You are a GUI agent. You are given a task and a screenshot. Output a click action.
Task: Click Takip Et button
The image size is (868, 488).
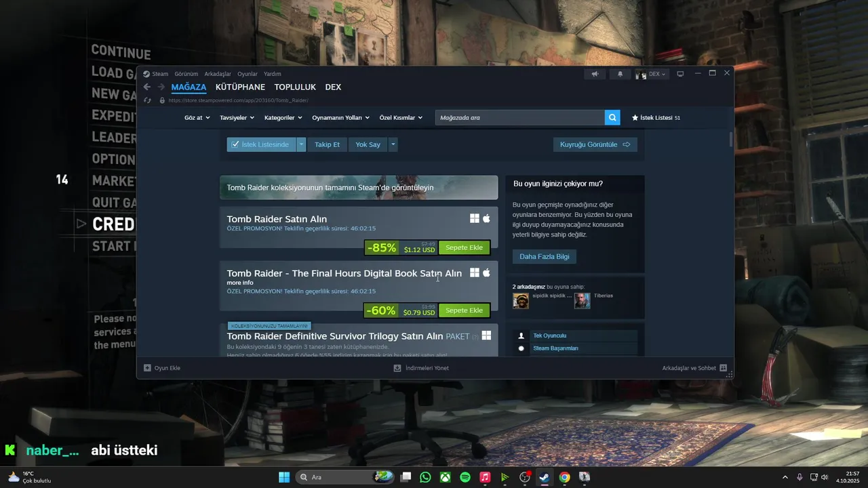tap(327, 144)
